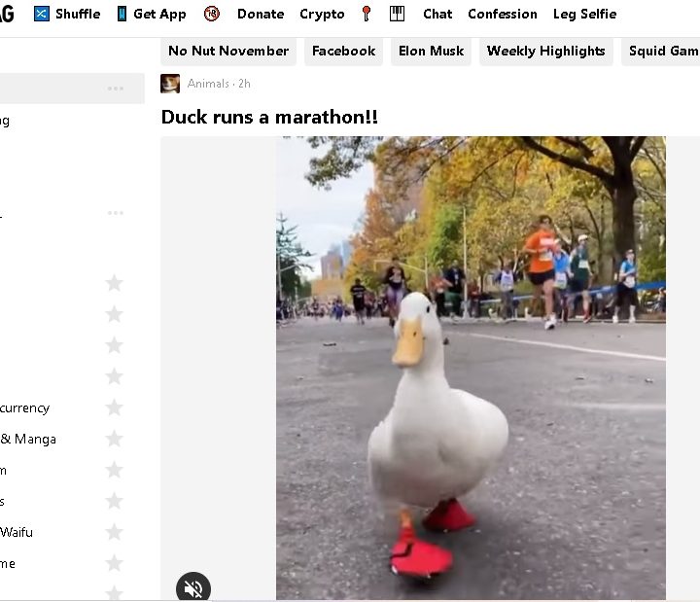Select the Weekly Highlights tag
Image resolution: width=700 pixels, height=602 pixels.
pos(545,51)
